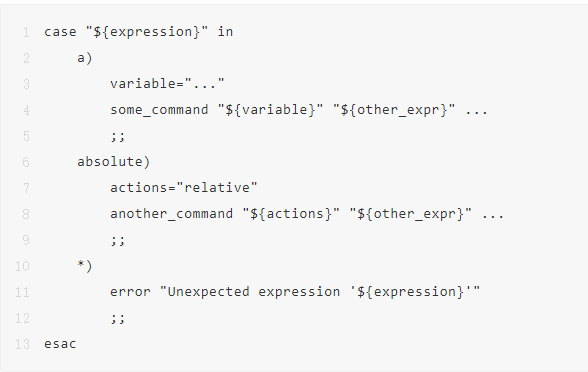Click line number 13 in gutter
This screenshot has height=372, width=588.
point(22,344)
